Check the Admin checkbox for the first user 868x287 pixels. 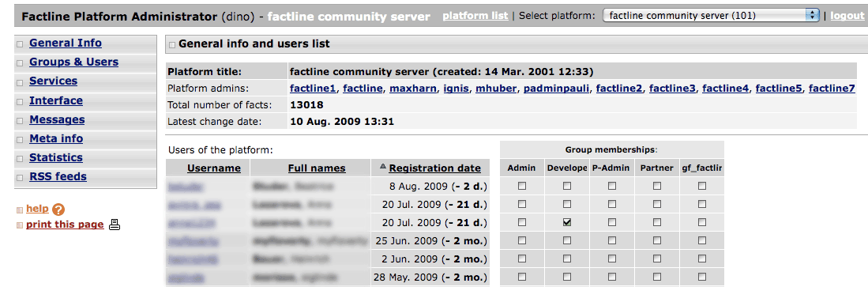(521, 186)
